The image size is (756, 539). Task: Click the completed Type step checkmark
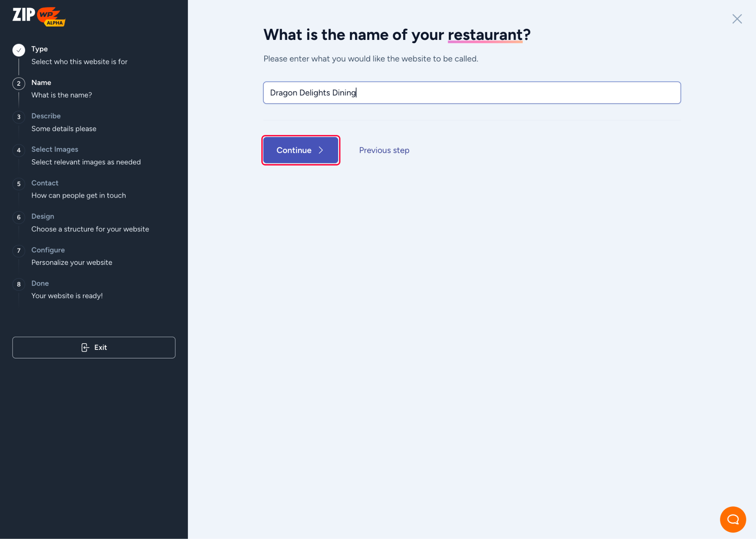coord(19,50)
